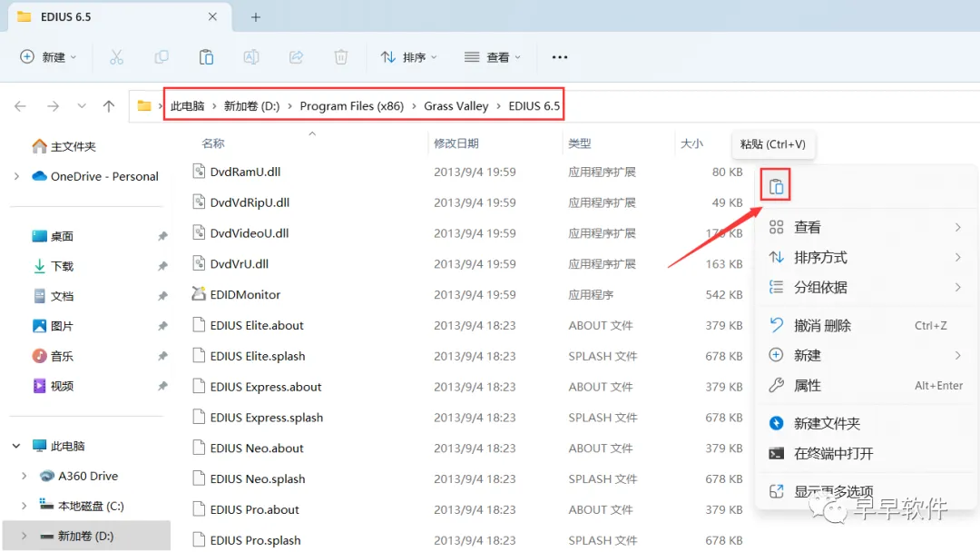The width and height of the screenshot is (980, 552).
Task: Select the EDIDMonitor application icon
Action: pos(199,293)
